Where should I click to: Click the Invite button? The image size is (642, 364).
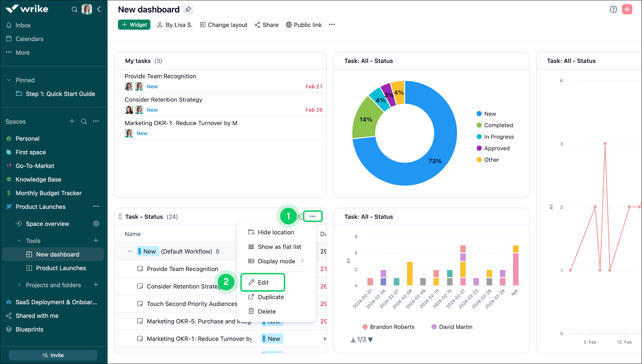pos(53,355)
